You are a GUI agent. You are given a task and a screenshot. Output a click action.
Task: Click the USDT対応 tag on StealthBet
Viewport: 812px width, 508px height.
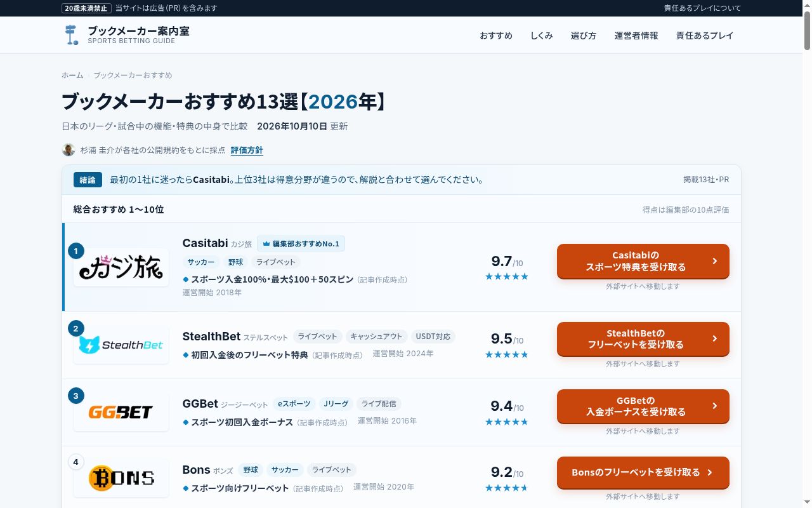tap(433, 337)
